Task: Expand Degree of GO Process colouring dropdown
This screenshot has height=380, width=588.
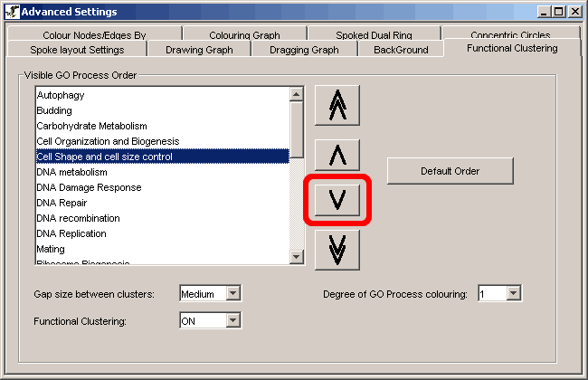Action: pyautogui.click(x=514, y=293)
